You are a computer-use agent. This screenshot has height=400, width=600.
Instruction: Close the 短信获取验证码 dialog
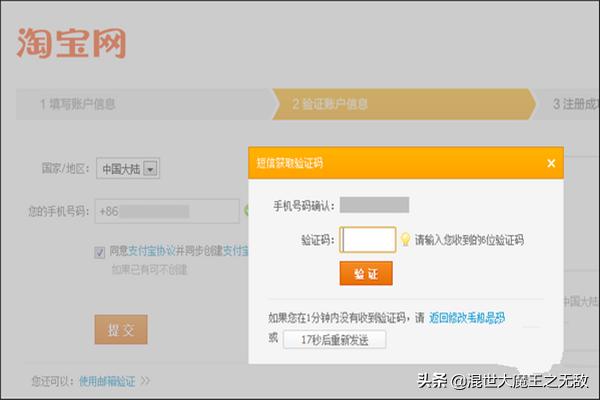[551, 163]
